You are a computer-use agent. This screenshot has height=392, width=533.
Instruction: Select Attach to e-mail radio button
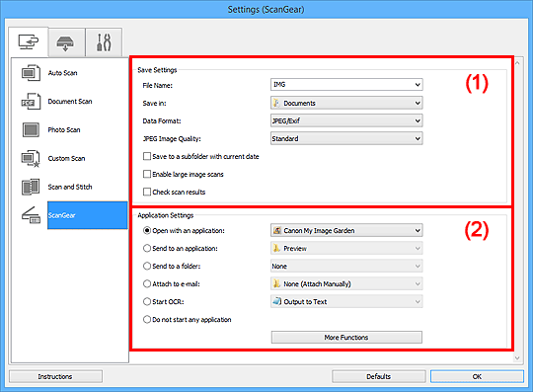pyautogui.click(x=147, y=283)
